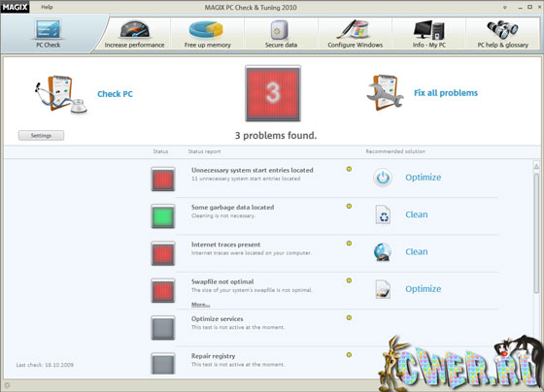This screenshot has height=392, width=544.
Task: Click the yellow info dot for Optimize services
Action: 349,317
